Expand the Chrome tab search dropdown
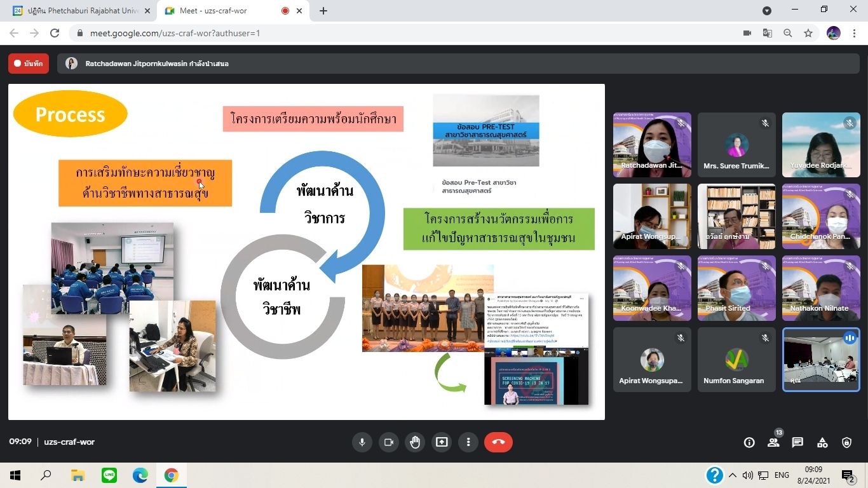868x488 pixels. pos(767,10)
